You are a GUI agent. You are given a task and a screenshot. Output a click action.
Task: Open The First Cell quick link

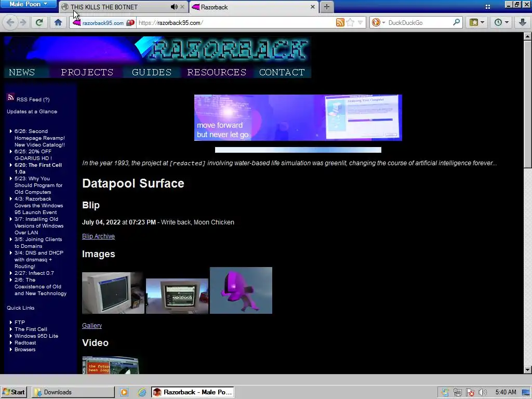31,329
